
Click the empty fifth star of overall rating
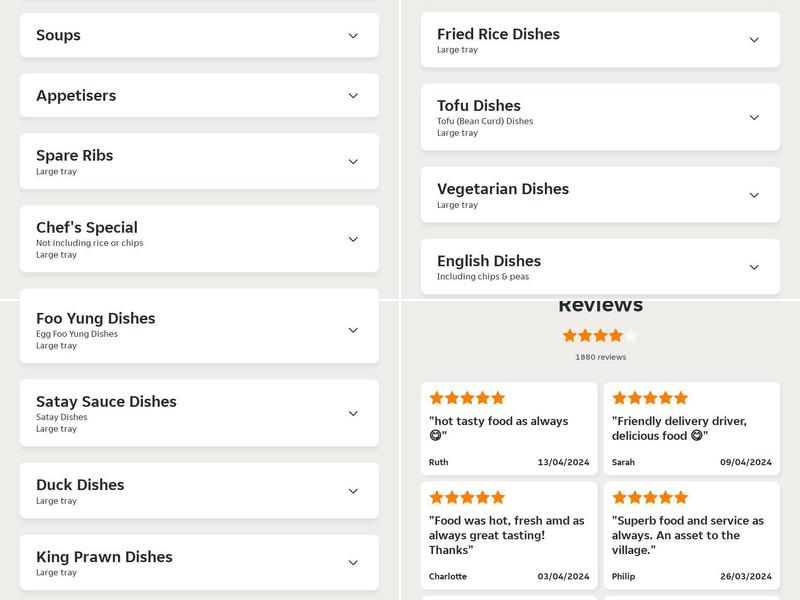click(631, 337)
